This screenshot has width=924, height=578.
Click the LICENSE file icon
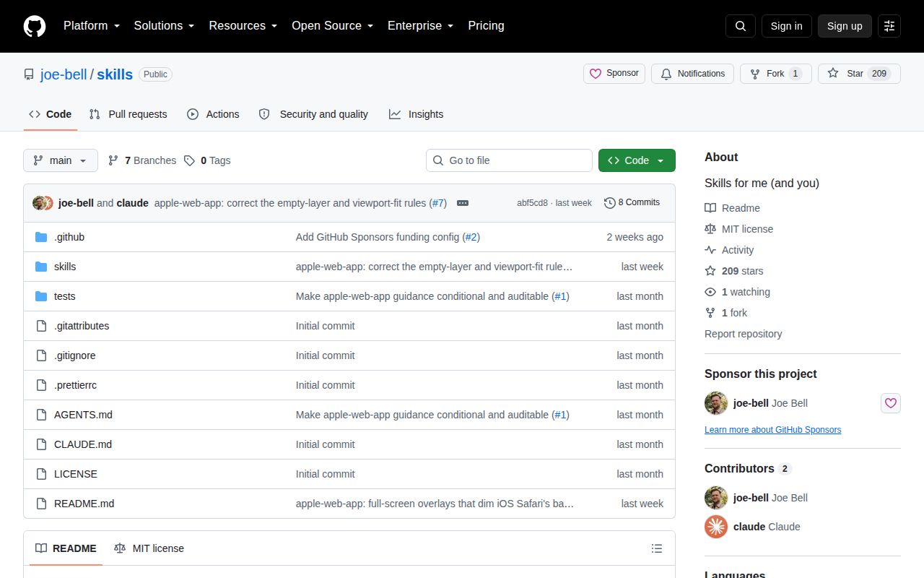coord(41,474)
